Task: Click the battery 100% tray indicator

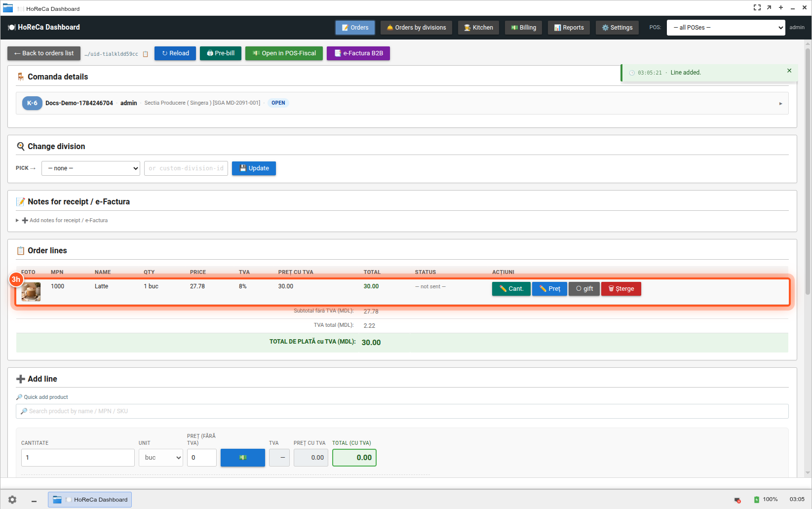Action: point(766,500)
